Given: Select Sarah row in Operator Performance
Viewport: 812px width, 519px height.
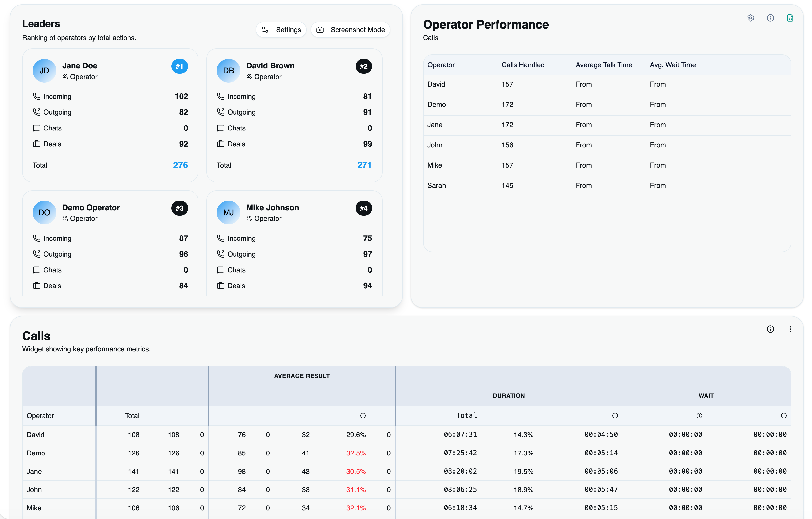Looking at the screenshot, I should [x=436, y=185].
